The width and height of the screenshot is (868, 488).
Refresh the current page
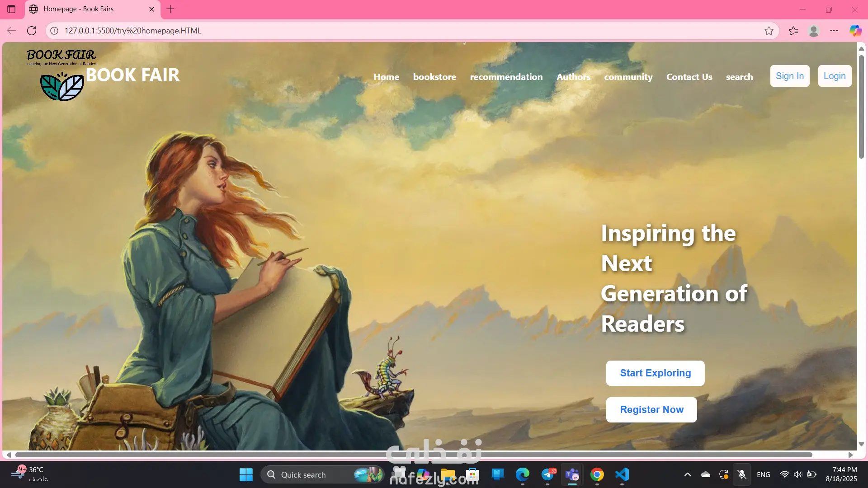pos(32,31)
